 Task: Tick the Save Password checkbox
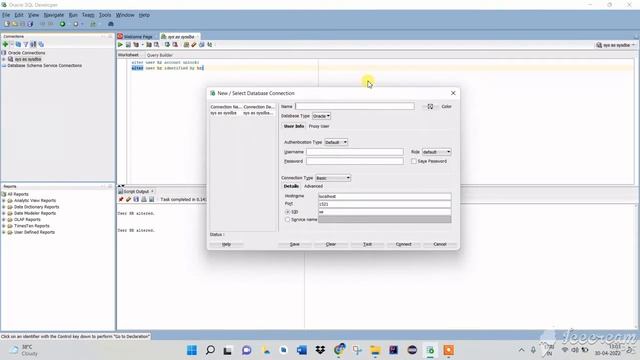pos(413,161)
